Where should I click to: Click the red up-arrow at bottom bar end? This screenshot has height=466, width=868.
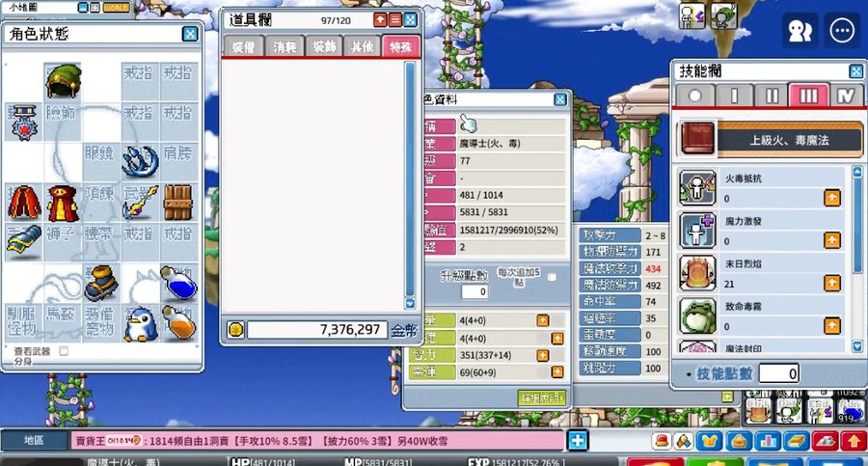click(x=854, y=441)
